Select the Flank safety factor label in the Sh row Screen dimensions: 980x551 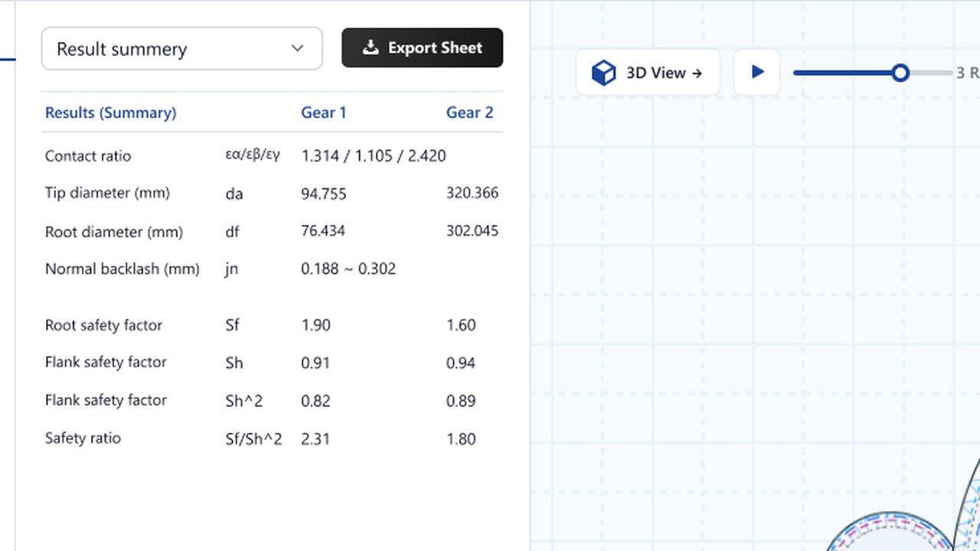point(106,362)
